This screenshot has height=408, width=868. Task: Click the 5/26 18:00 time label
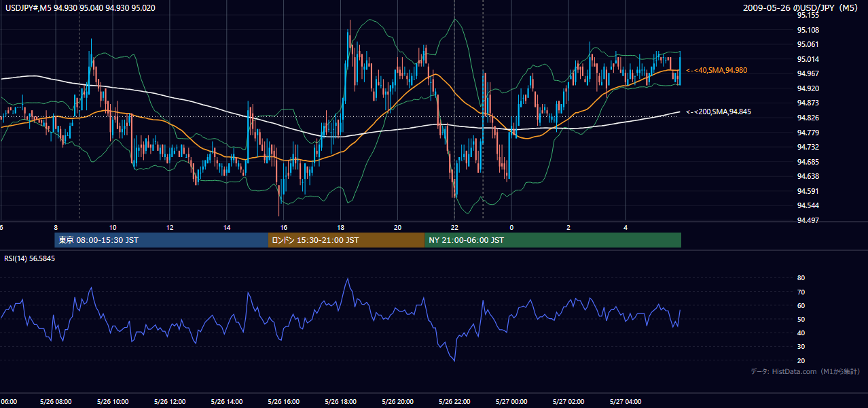341,401
